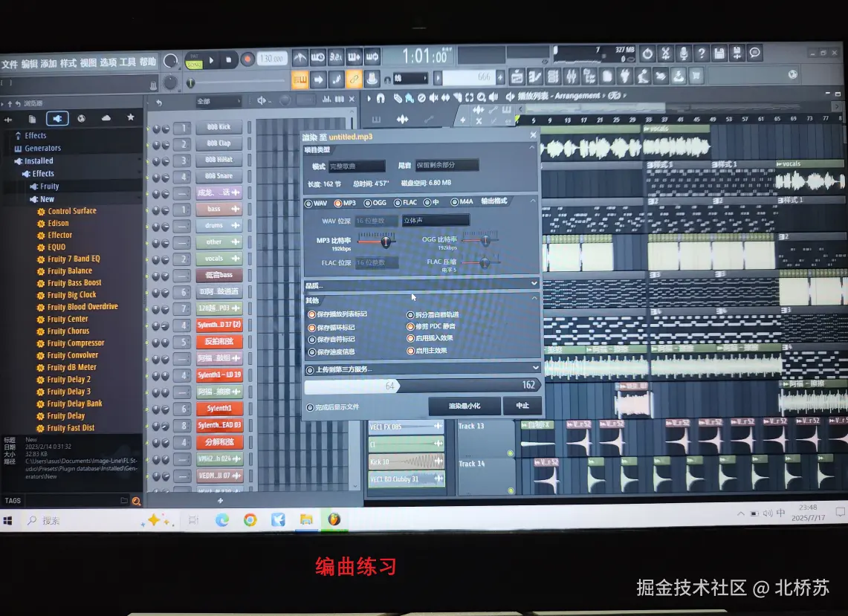Open the 添加 menu

(48, 63)
